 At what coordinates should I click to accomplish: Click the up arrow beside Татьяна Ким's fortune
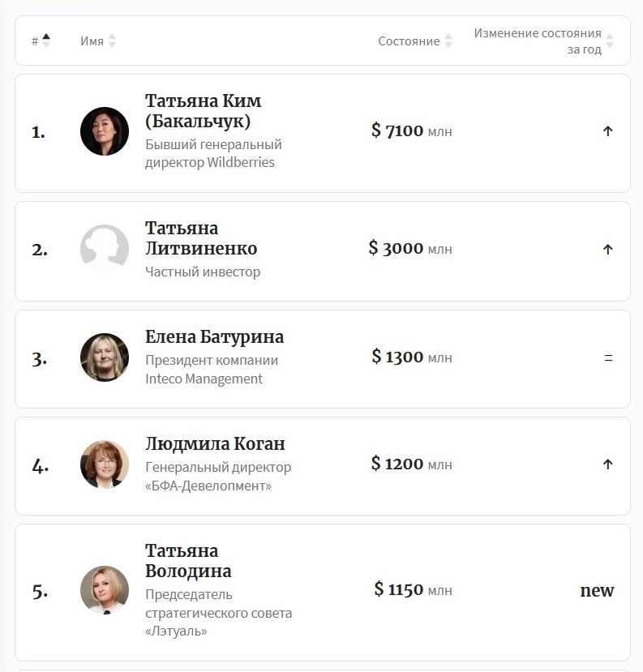point(607,131)
